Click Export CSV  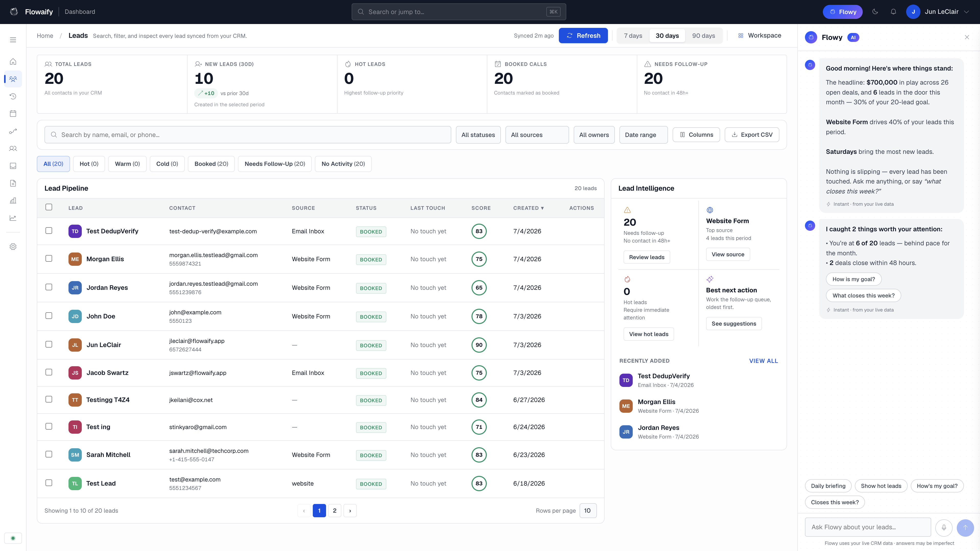(x=752, y=135)
